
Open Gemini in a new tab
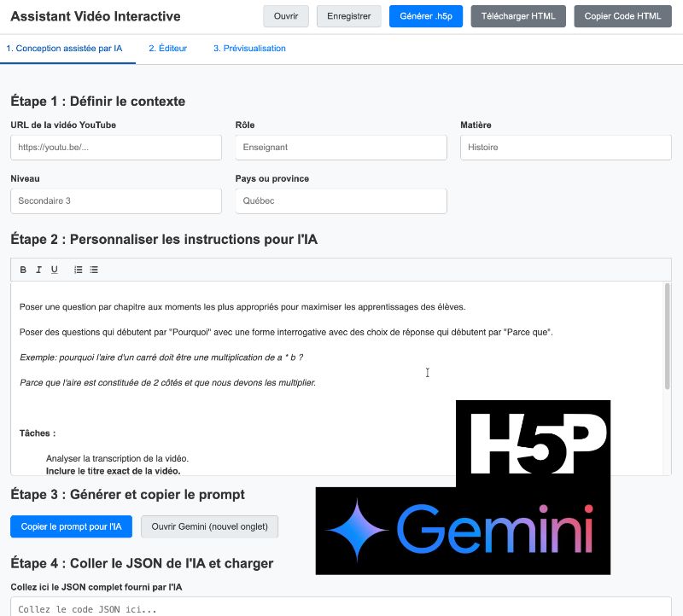209,526
